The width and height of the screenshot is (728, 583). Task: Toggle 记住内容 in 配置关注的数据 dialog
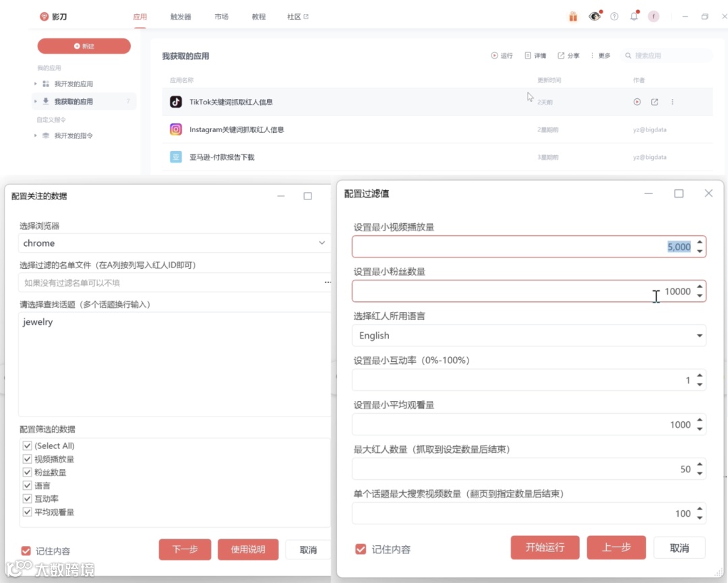click(26, 551)
